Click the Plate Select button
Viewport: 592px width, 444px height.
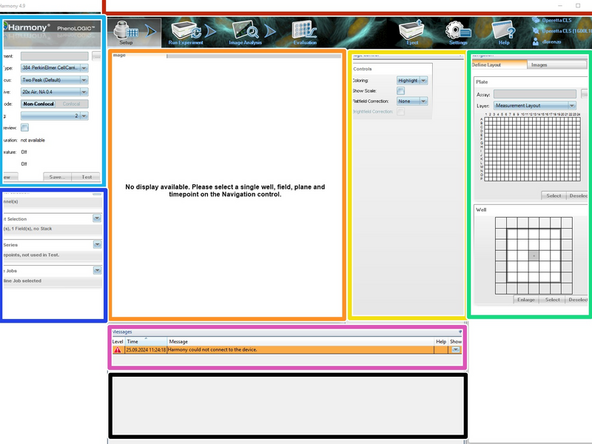coord(553,196)
